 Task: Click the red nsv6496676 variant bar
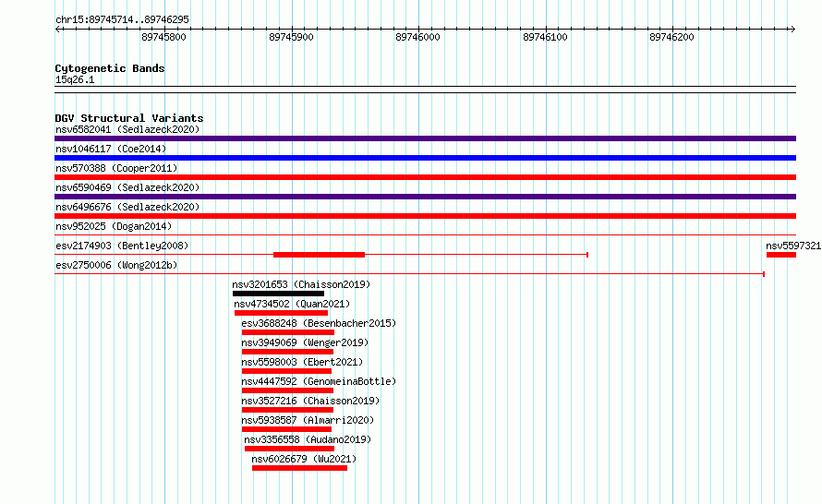425,216
